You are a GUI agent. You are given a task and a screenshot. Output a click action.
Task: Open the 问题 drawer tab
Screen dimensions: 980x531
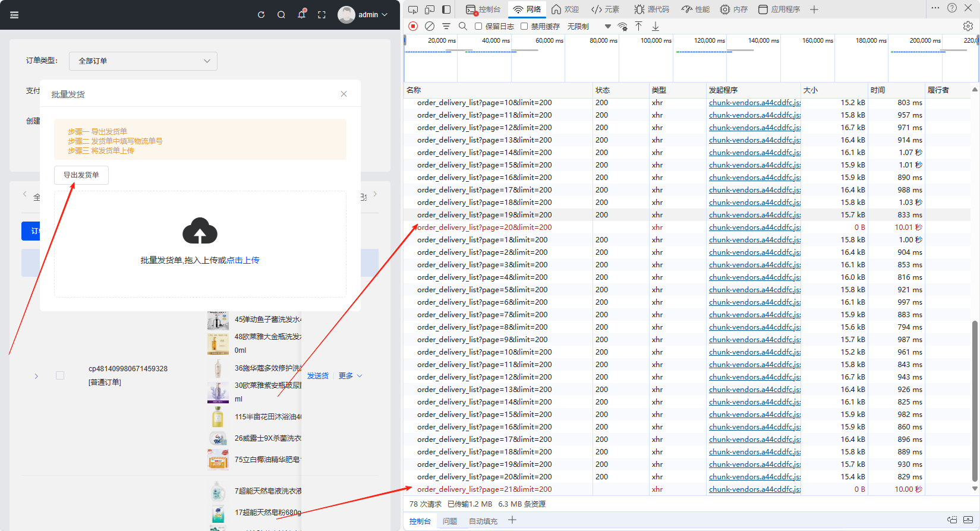450,521
